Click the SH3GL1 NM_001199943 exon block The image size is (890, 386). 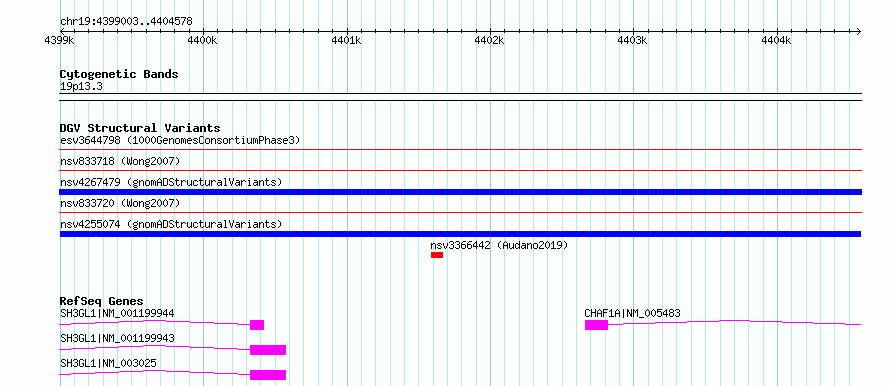pyautogui.click(x=268, y=350)
